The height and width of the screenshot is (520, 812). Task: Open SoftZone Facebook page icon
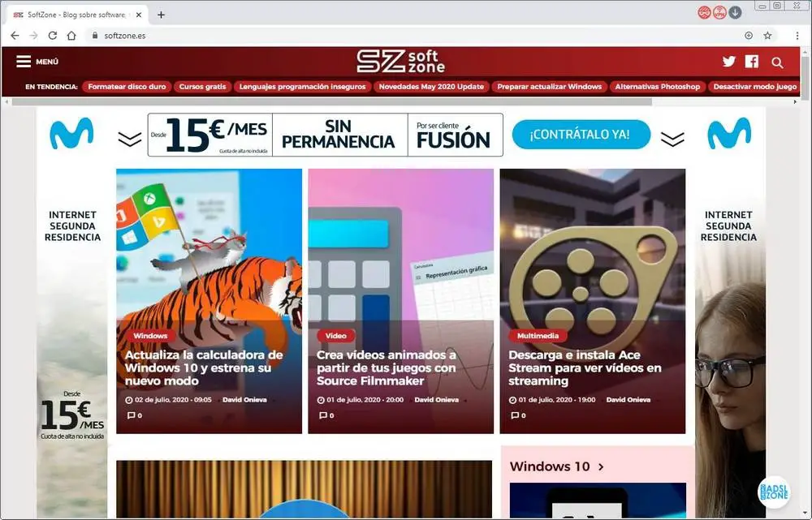pos(751,62)
